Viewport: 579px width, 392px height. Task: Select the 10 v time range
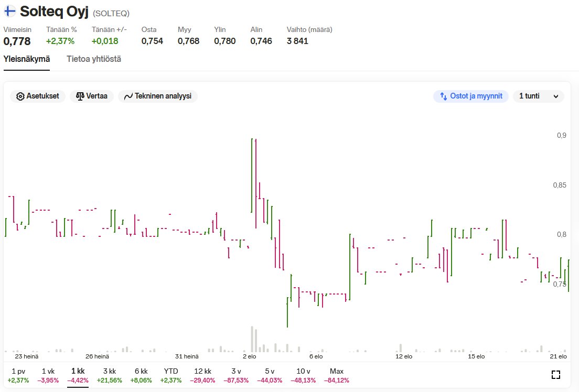(x=303, y=375)
